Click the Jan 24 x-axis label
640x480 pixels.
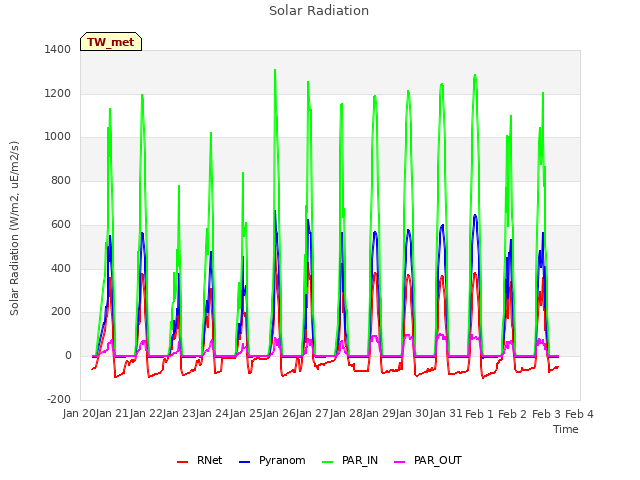[213, 414]
